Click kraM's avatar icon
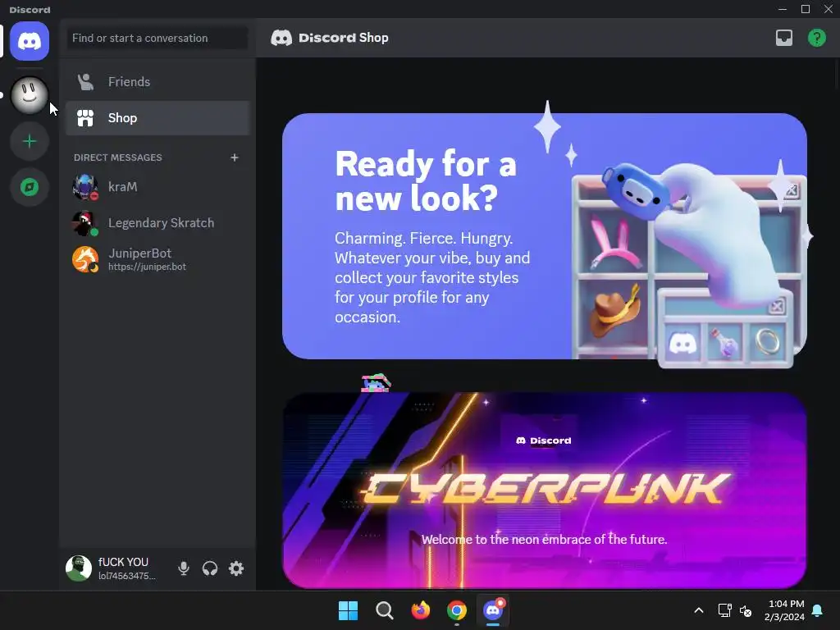 [85, 187]
